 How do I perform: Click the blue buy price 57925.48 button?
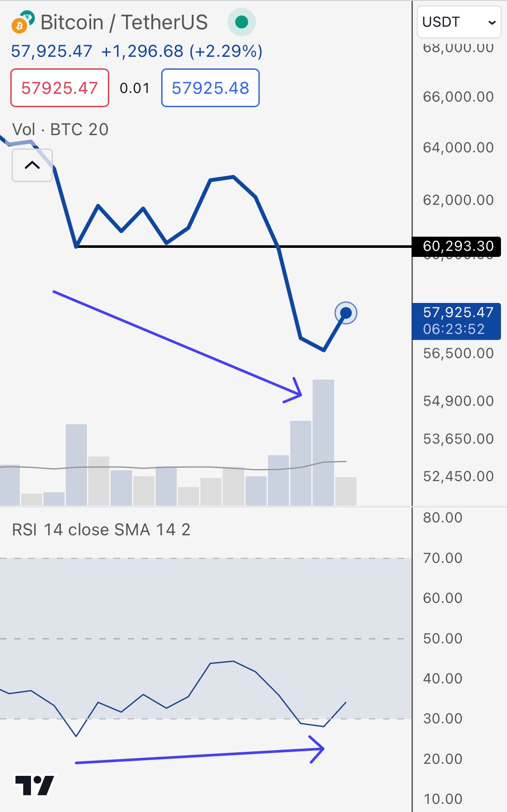click(x=210, y=88)
